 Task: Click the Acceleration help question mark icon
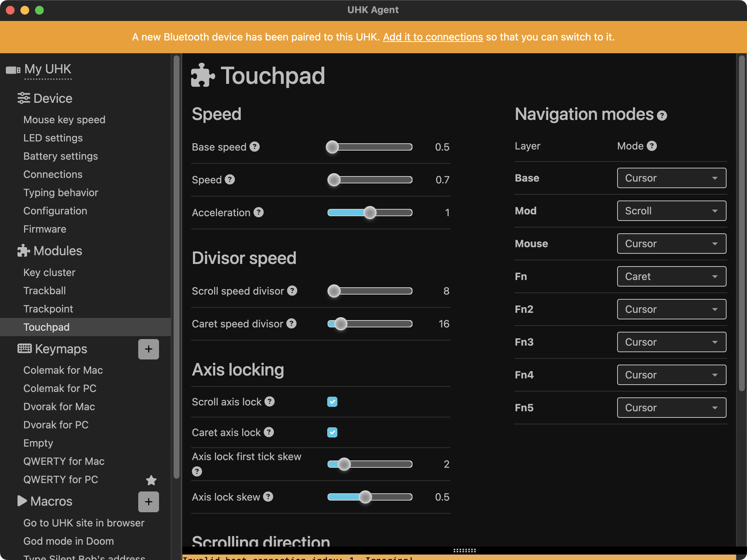259,212
